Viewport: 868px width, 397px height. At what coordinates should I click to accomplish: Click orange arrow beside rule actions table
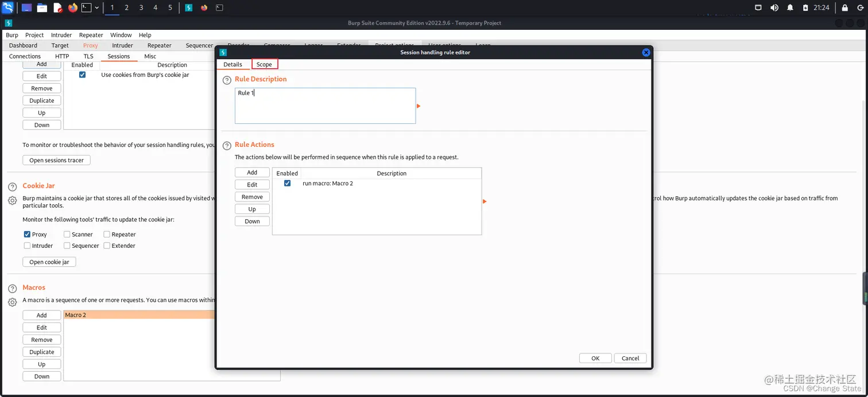(x=485, y=201)
